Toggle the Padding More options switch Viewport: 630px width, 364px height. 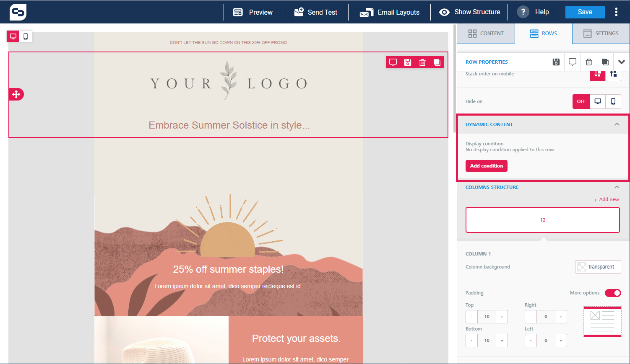click(x=613, y=293)
